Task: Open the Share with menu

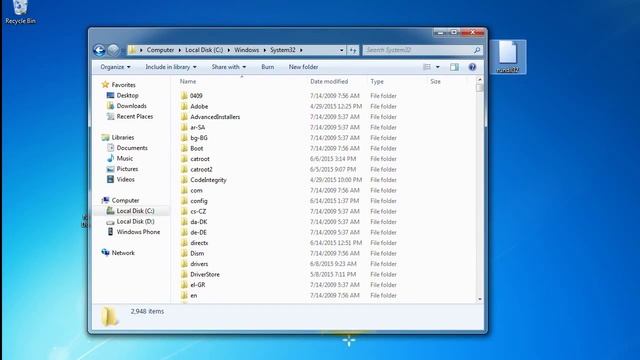Action: point(229,67)
